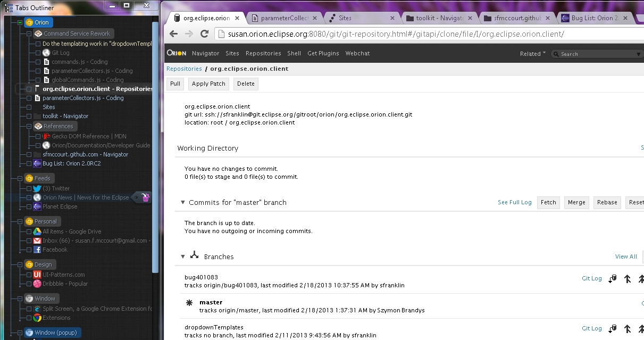Viewport: 644px width, 340px height.
Task: Click the Chrome forward arrow
Action: (x=189, y=34)
